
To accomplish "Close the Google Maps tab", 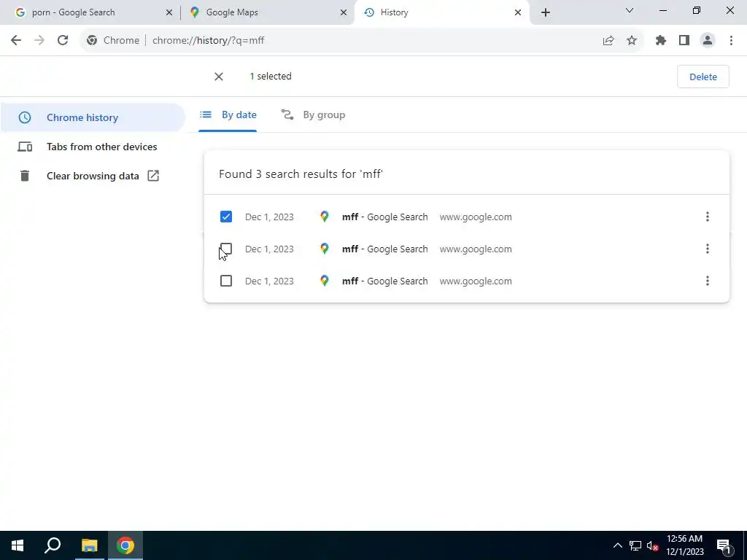I will point(344,12).
